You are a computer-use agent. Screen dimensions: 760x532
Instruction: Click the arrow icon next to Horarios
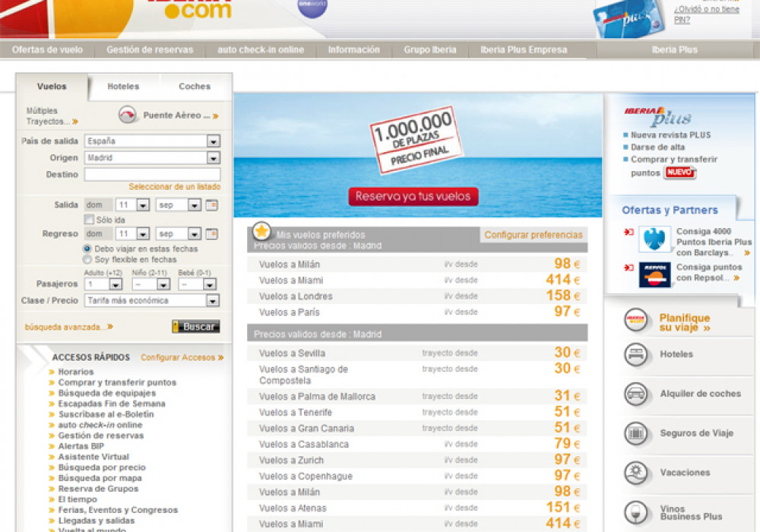pyautogui.click(x=52, y=372)
